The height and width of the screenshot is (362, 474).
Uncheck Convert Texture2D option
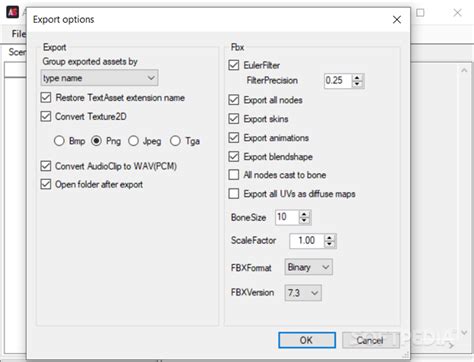coord(46,116)
